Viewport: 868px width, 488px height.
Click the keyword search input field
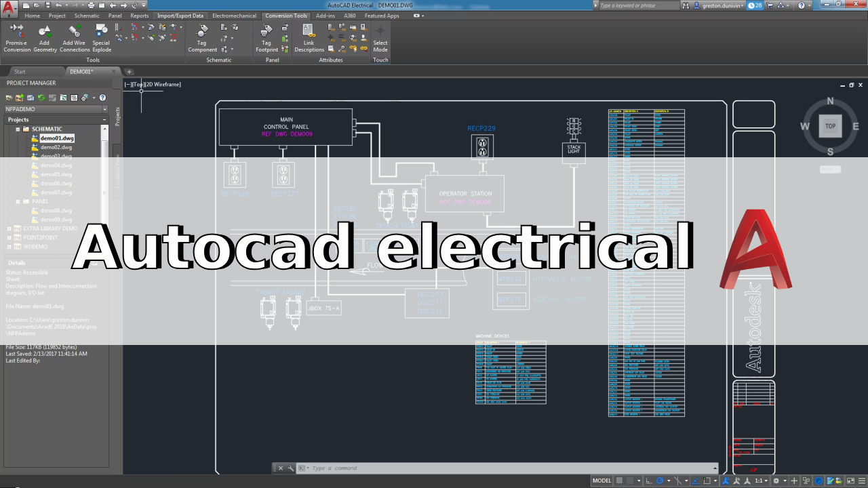tap(639, 5)
